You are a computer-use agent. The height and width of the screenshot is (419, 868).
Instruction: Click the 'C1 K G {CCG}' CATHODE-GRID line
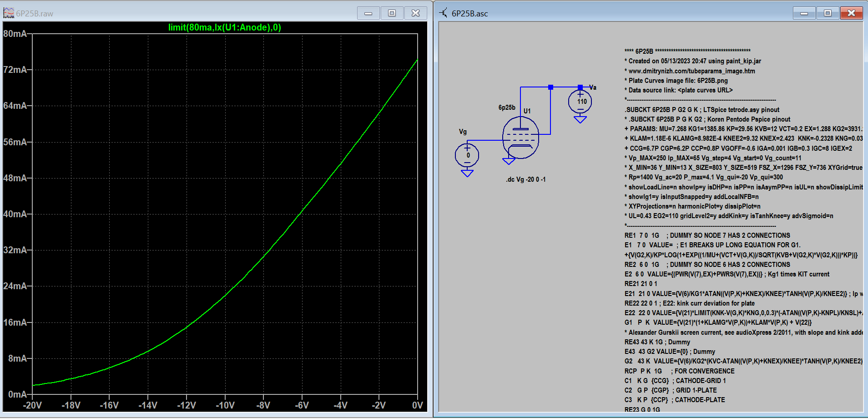click(675, 381)
